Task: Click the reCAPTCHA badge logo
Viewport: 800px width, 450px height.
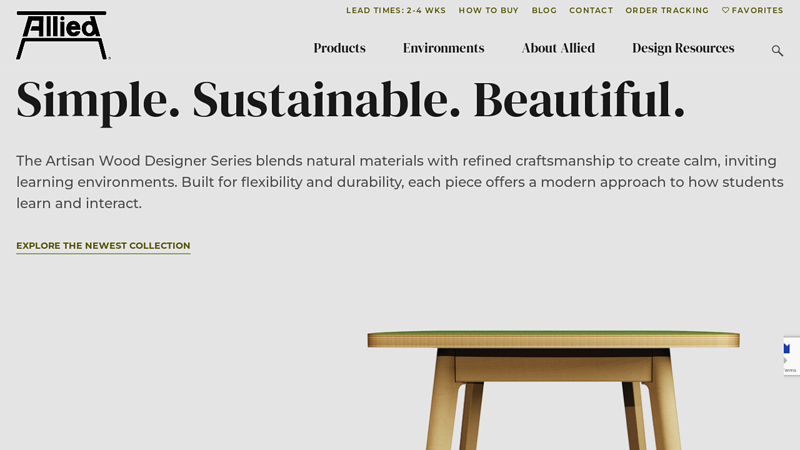Action: [x=787, y=349]
